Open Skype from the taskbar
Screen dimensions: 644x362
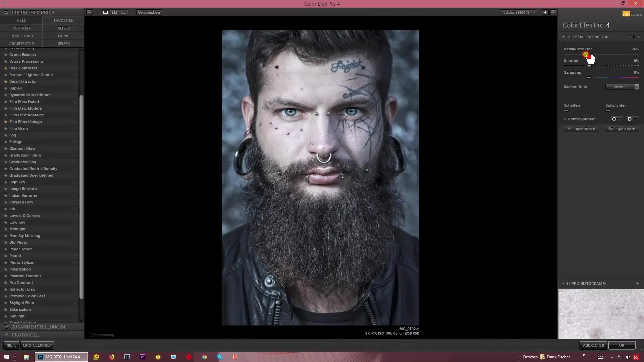(220, 357)
